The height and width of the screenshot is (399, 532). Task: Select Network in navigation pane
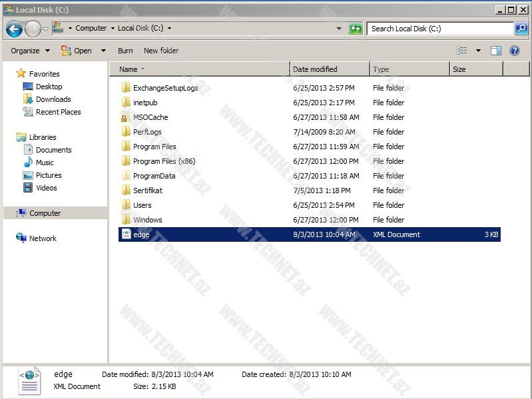click(43, 238)
